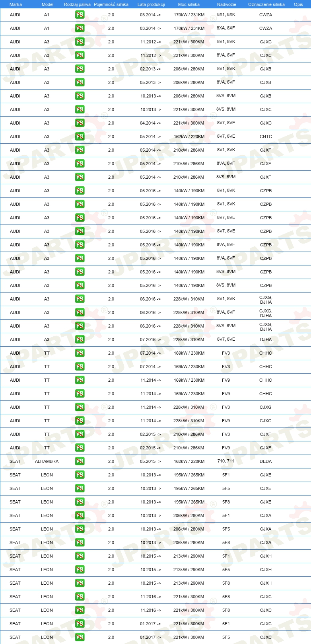Click fuel icon in A3 CJXF 8V1, 8VK row

80,150
